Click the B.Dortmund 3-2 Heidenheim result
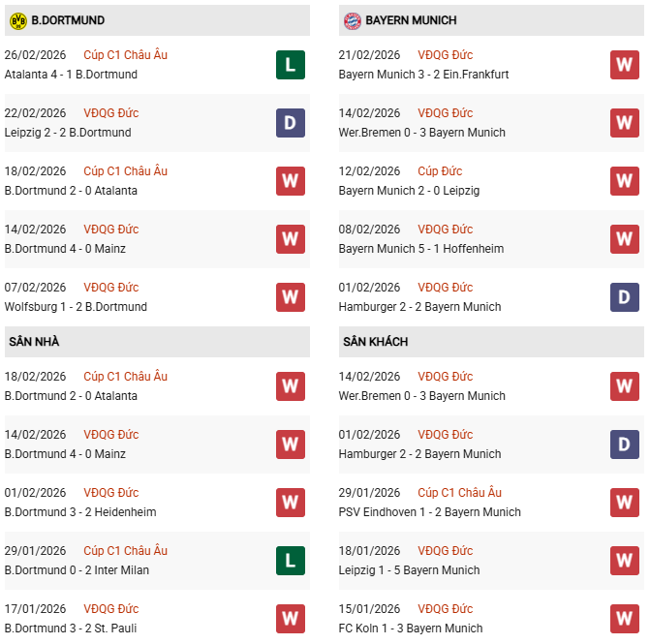Viewport: 650px width, 644px height. click(80, 512)
